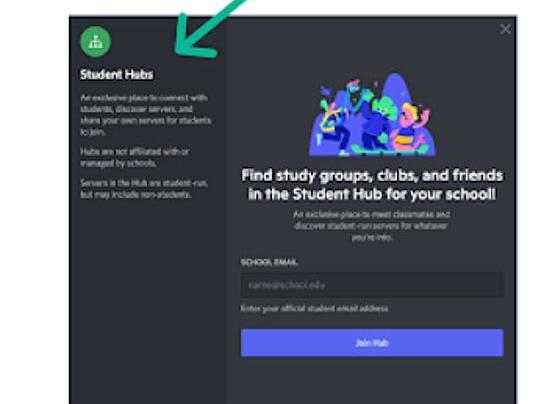Click the empty left sidebar area below the text

(148, 301)
